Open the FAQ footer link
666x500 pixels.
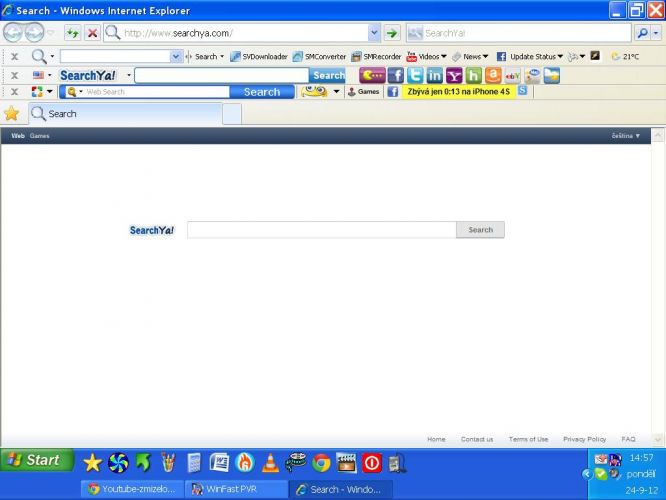click(628, 439)
